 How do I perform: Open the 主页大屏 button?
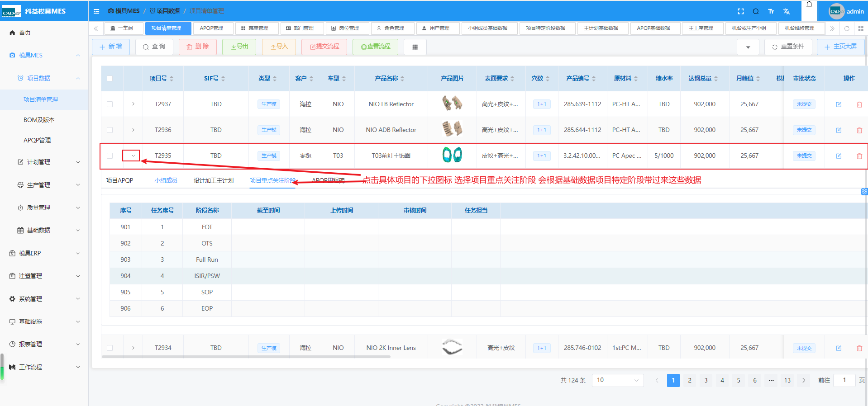pos(840,47)
